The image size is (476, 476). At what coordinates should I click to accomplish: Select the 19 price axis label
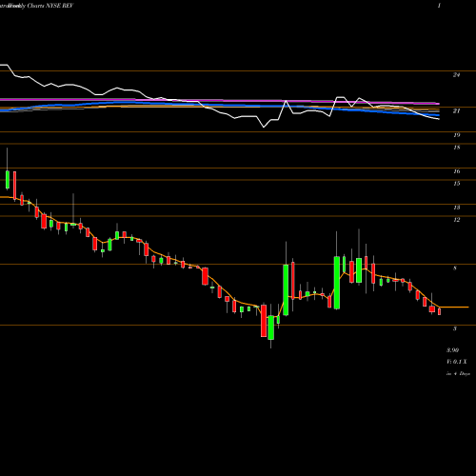456,135
